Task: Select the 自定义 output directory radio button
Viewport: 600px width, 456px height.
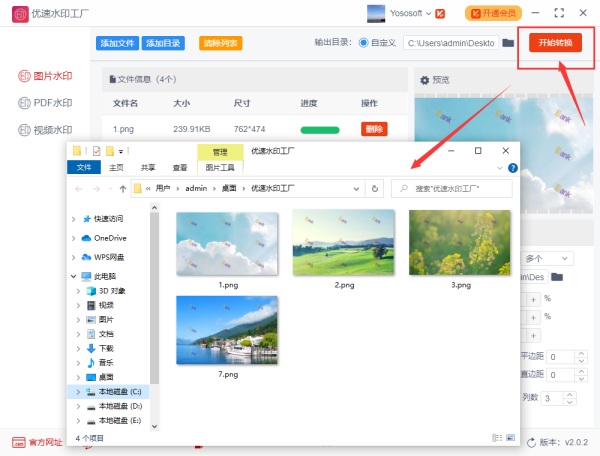Action: (x=365, y=44)
